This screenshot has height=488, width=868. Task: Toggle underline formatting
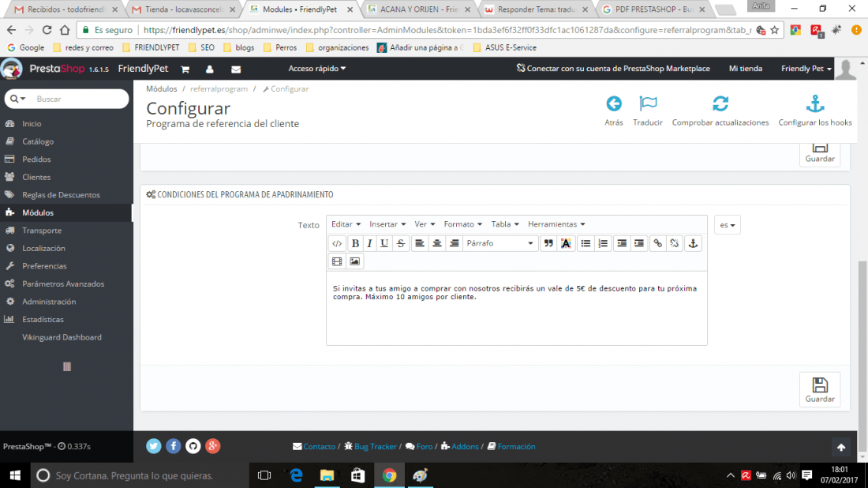point(384,243)
